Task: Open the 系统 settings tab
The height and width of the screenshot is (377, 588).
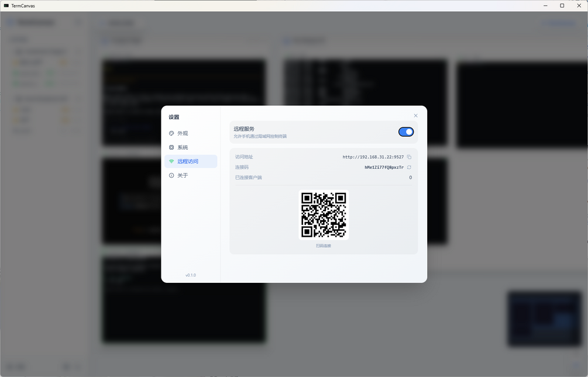Action: (x=191, y=147)
